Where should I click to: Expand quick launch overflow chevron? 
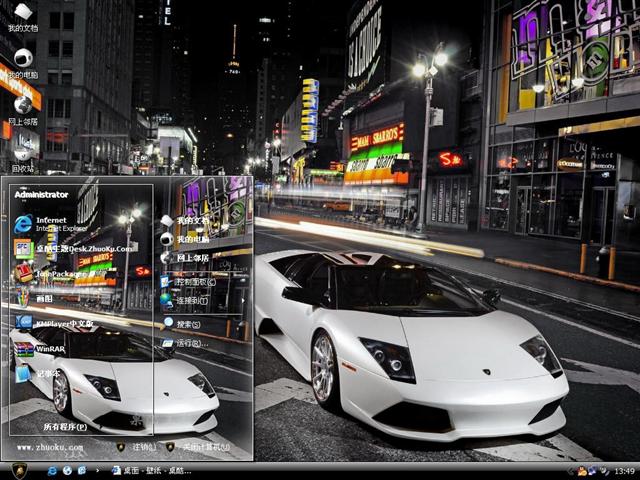[x=97, y=471]
